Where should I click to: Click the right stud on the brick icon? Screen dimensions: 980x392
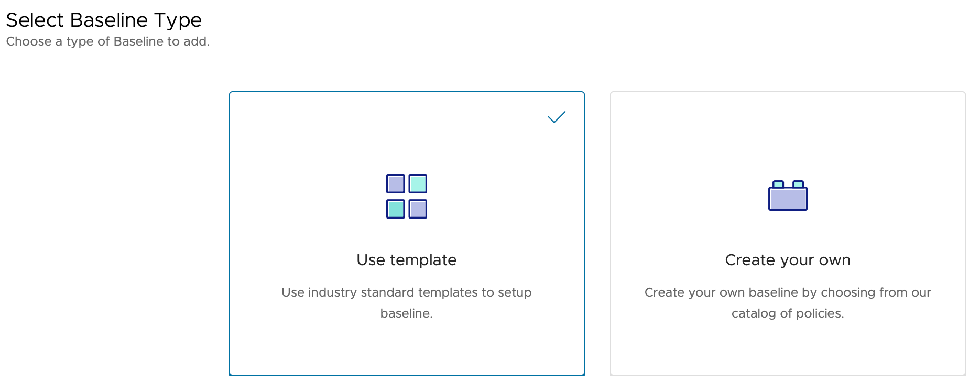click(x=798, y=184)
